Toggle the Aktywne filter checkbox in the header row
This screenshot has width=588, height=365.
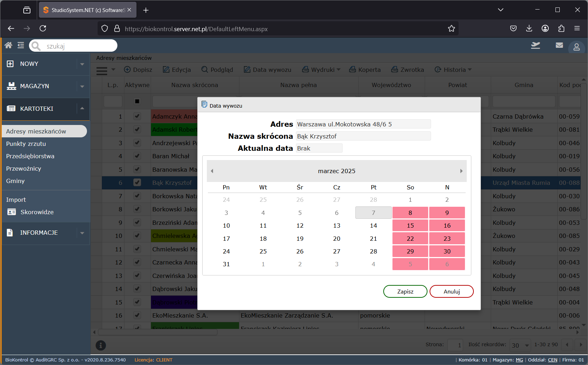(x=137, y=101)
